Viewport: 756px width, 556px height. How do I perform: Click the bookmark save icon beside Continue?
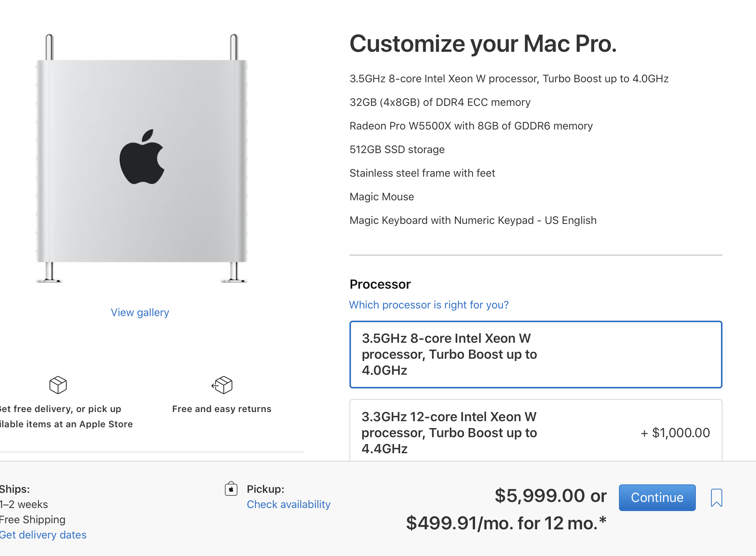[x=716, y=497]
